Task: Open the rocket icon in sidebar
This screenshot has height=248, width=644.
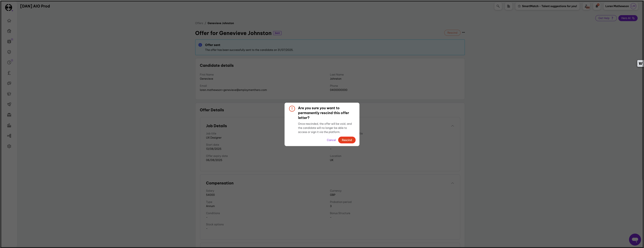Action: [9, 104]
